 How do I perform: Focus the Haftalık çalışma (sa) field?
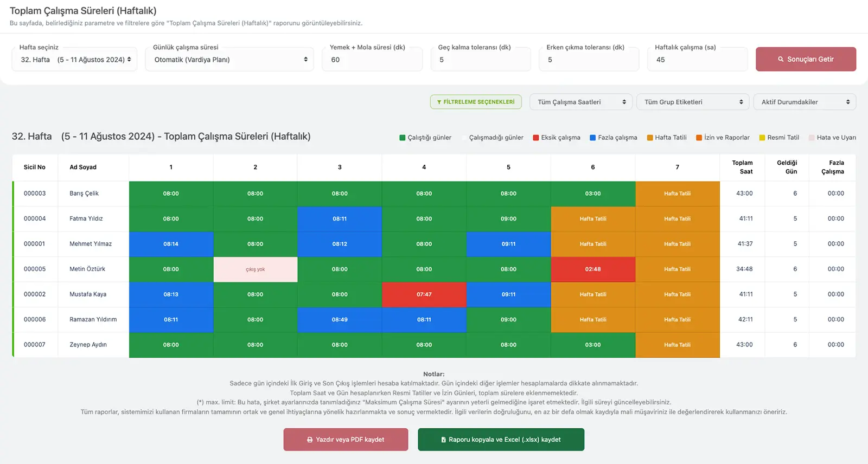[697, 60]
